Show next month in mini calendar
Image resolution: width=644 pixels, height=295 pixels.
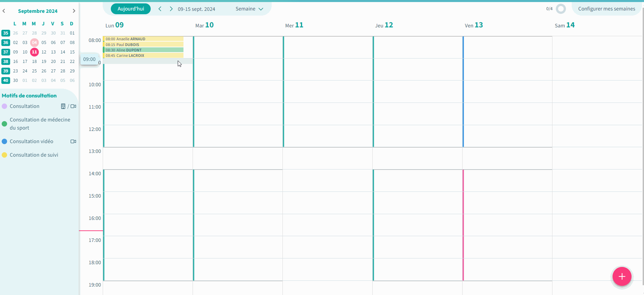coord(74,11)
